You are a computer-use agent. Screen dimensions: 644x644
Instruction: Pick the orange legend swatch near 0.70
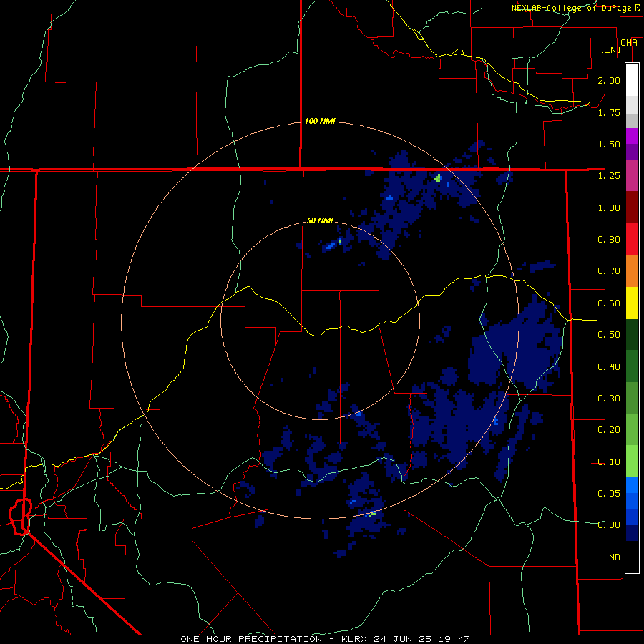[632, 271]
